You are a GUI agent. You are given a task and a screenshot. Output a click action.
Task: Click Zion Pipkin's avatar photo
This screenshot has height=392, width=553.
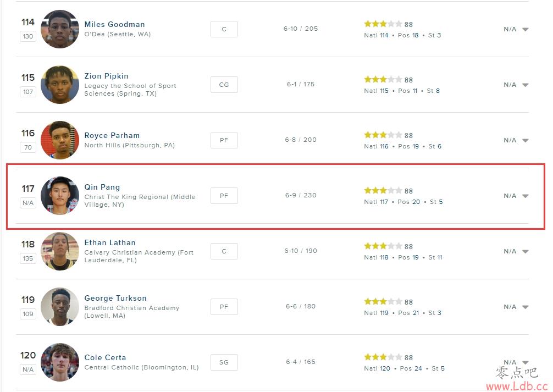[60, 85]
